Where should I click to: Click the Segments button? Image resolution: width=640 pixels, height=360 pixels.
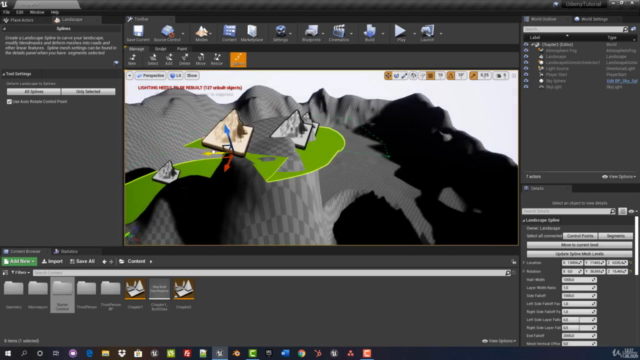click(616, 236)
